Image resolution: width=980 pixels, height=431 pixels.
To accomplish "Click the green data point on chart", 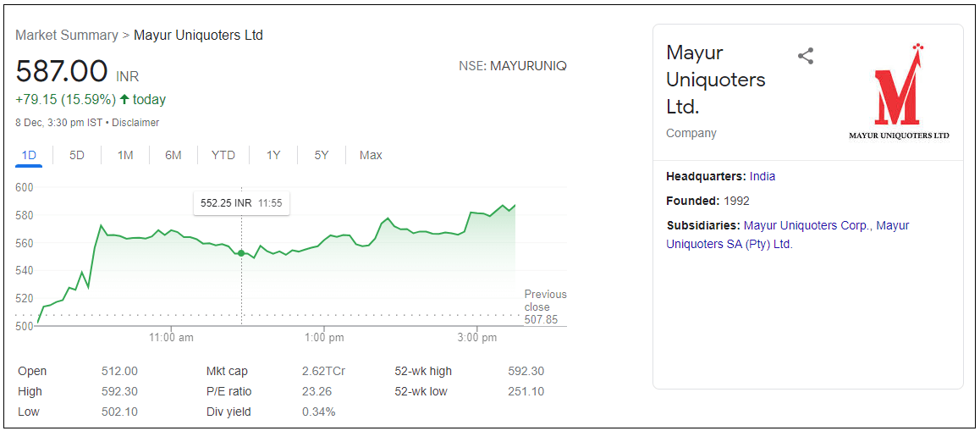I will (x=241, y=253).
